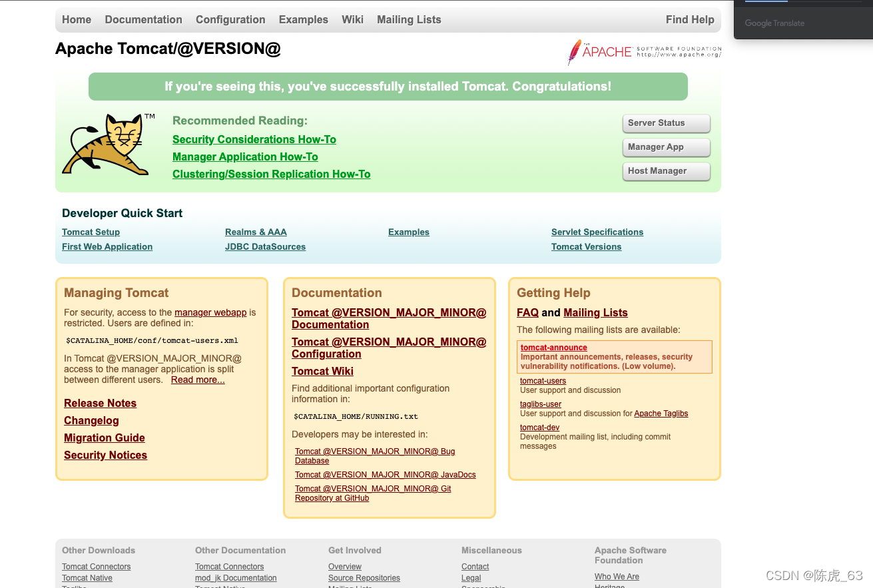Open the Who We Are link
Image resolution: width=873 pixels, height=588 pixels.
tap(617, 577)
